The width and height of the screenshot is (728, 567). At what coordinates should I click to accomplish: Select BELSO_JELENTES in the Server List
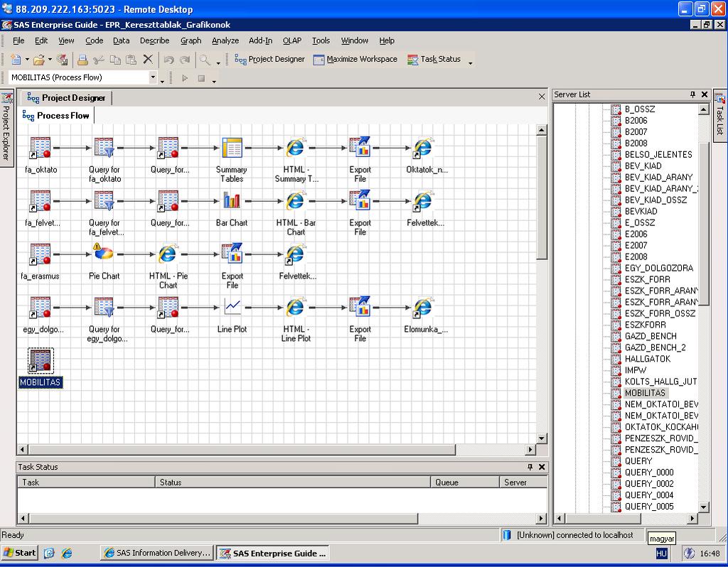coord(658,154)
